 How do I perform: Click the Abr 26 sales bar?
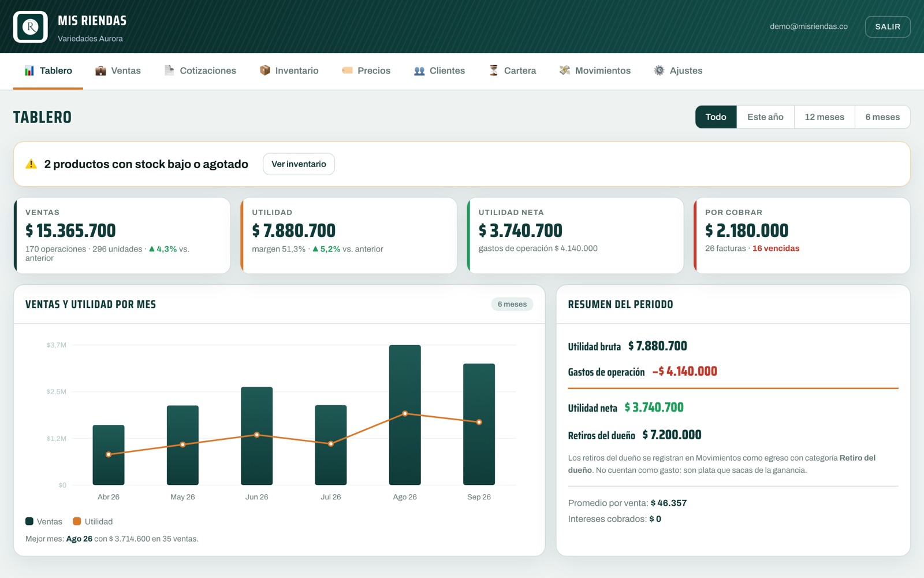[109, 455]
